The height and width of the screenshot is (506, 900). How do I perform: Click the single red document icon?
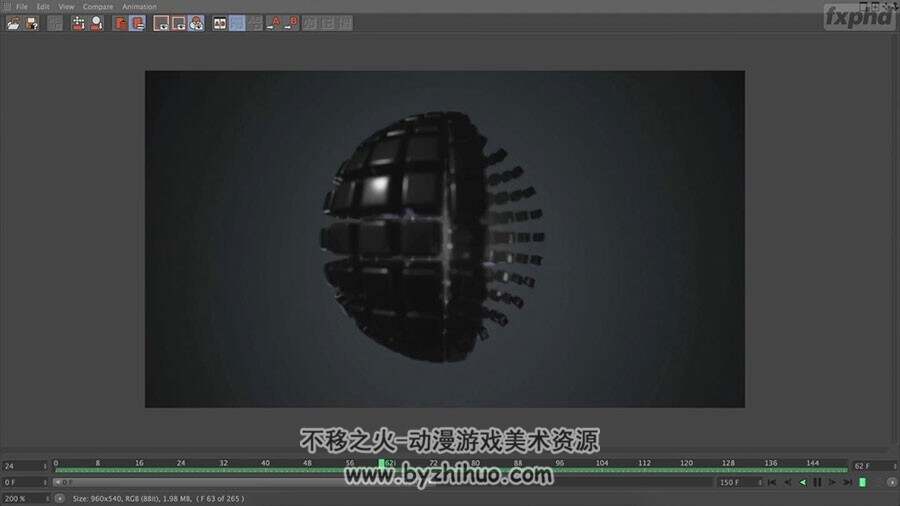pos(121,23)
